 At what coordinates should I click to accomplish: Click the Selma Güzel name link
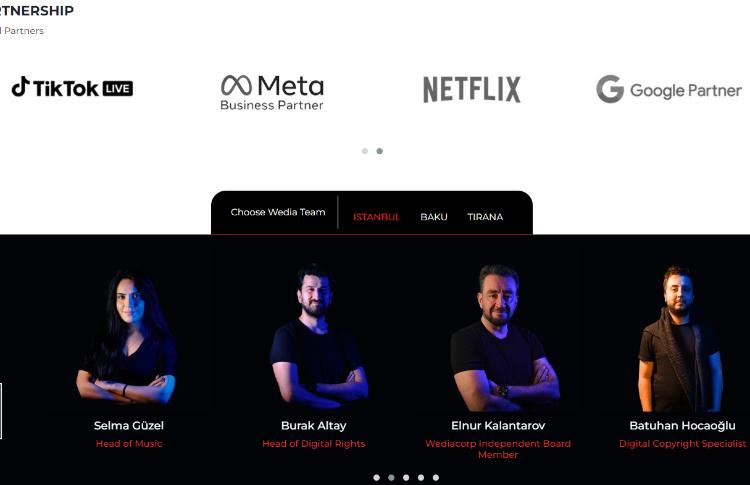(129, 426)
